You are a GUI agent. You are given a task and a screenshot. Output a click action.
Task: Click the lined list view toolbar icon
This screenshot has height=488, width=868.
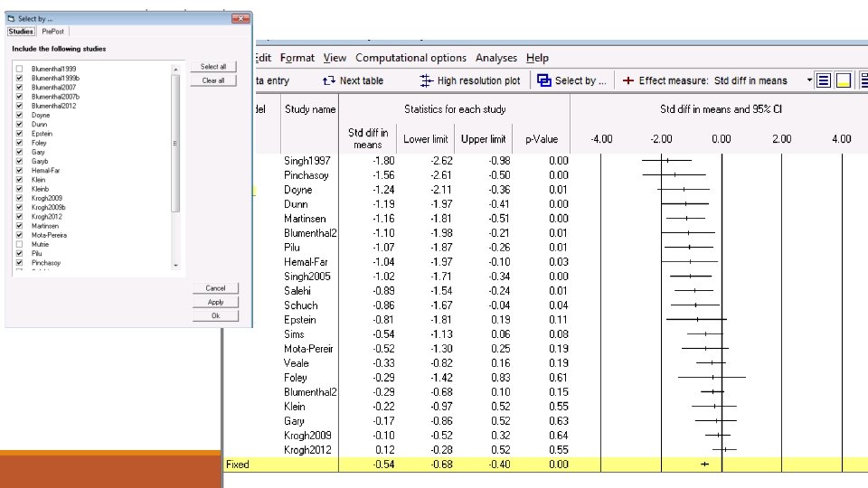823,80
